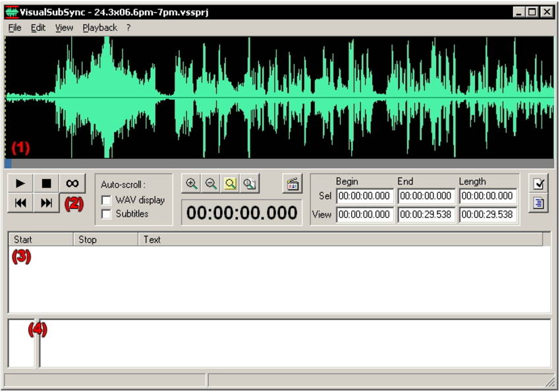Open the File menu
The width and height of the screenshot is (560, 392).
tap(14, 28)
